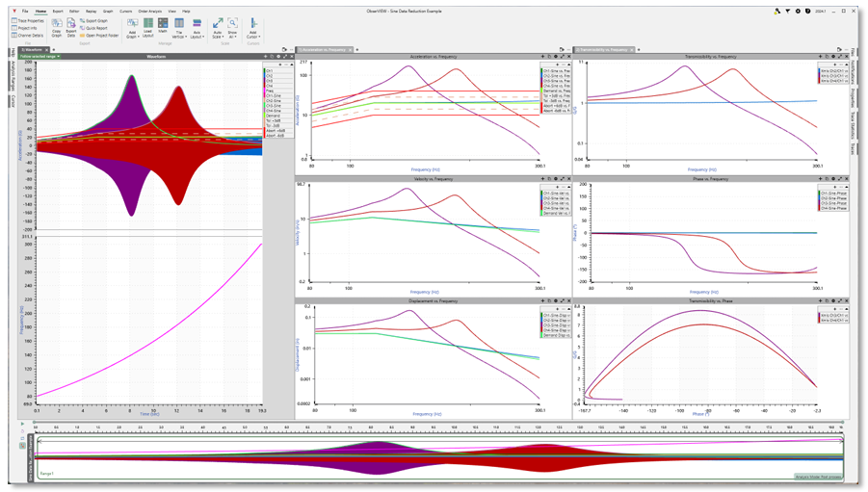868x492 pixels.
Task: Click the add trace plus on Waveform header
Action: pyautogui.click(x=265, y=57)
